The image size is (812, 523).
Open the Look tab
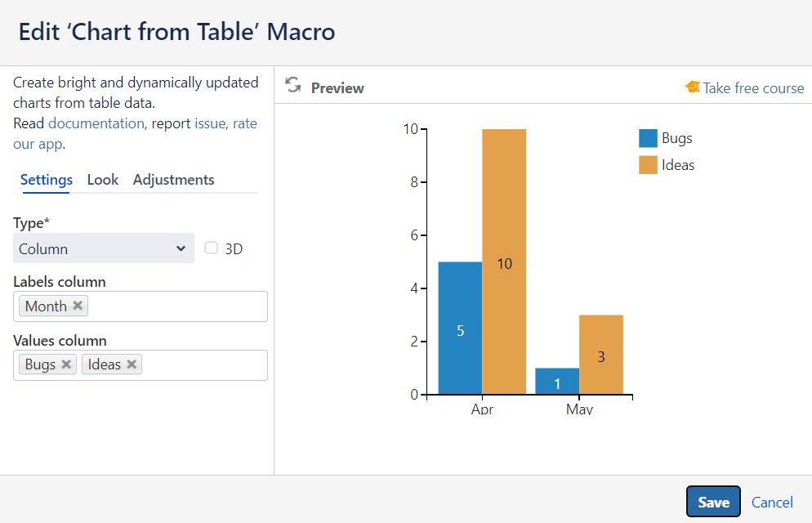coord(103,180)
